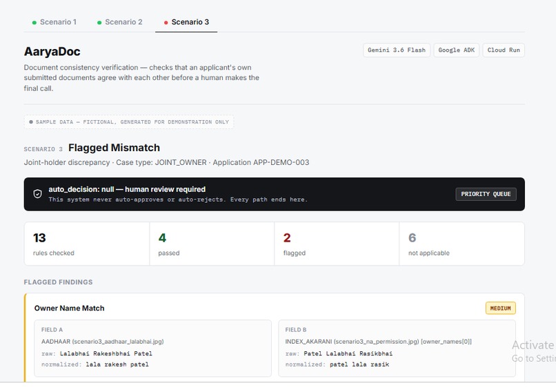
Task: Click the Google ADK badge
Action: (457, 50)
